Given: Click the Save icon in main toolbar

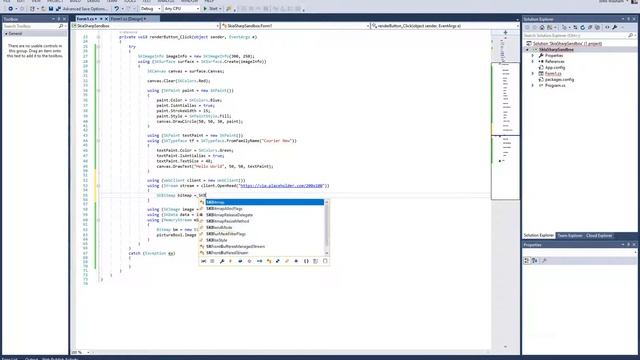Looking at the screenshot, I should tap(51, 9).
